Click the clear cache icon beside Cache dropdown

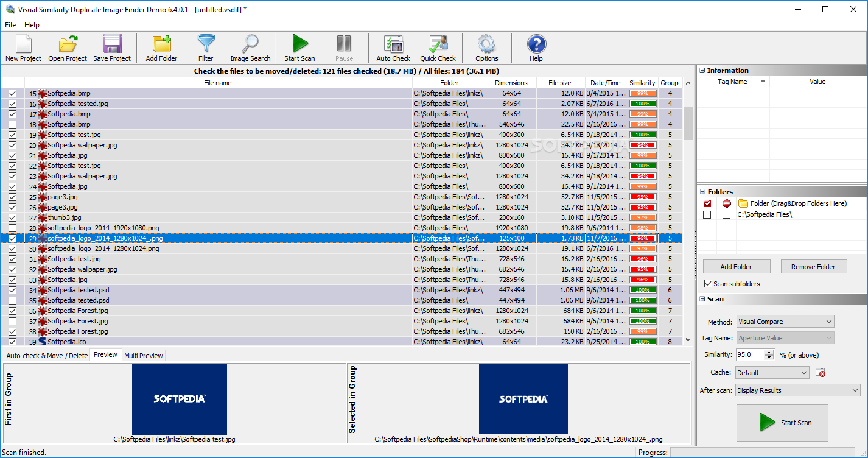[821, 373]
